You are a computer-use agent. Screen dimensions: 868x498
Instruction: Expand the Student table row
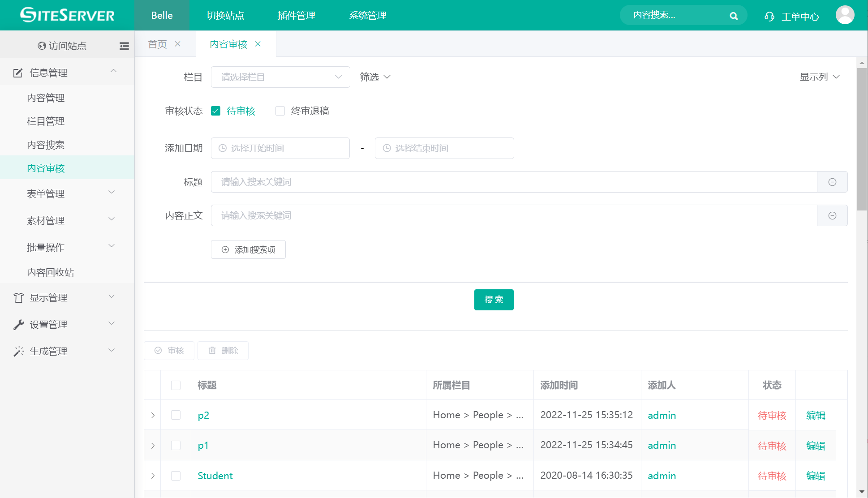[153, 476]
